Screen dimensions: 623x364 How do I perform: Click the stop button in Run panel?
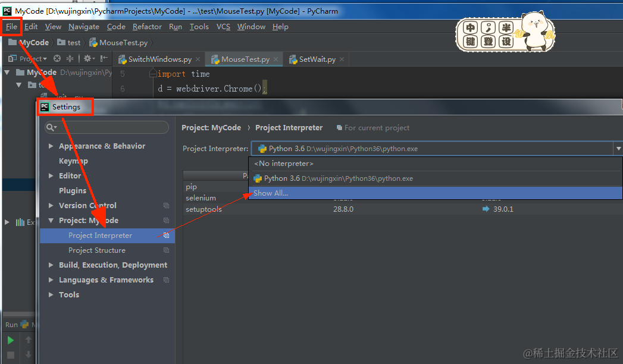[11, 355]
